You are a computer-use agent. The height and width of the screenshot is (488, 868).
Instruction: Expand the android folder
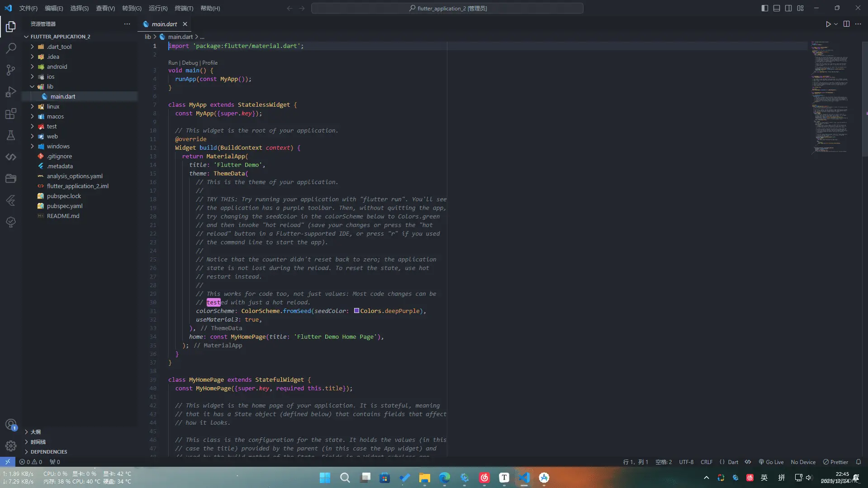coord(57,66)
